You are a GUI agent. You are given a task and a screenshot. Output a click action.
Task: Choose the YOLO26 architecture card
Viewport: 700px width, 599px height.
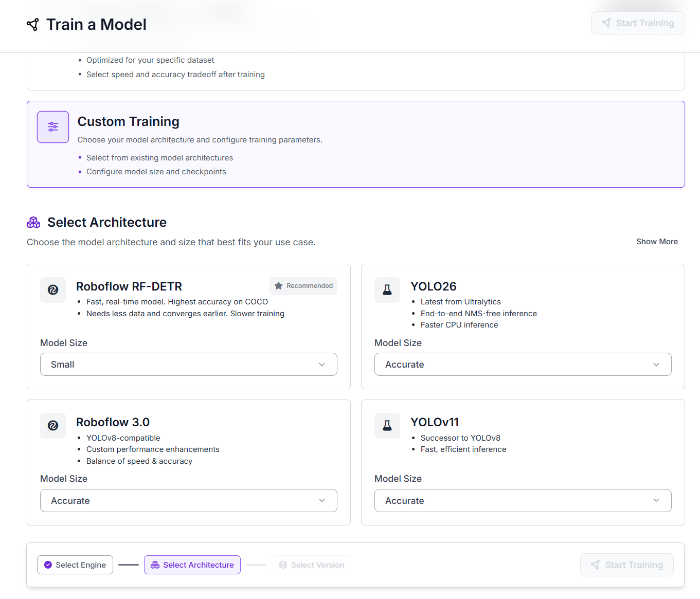[x=523, y=326]
